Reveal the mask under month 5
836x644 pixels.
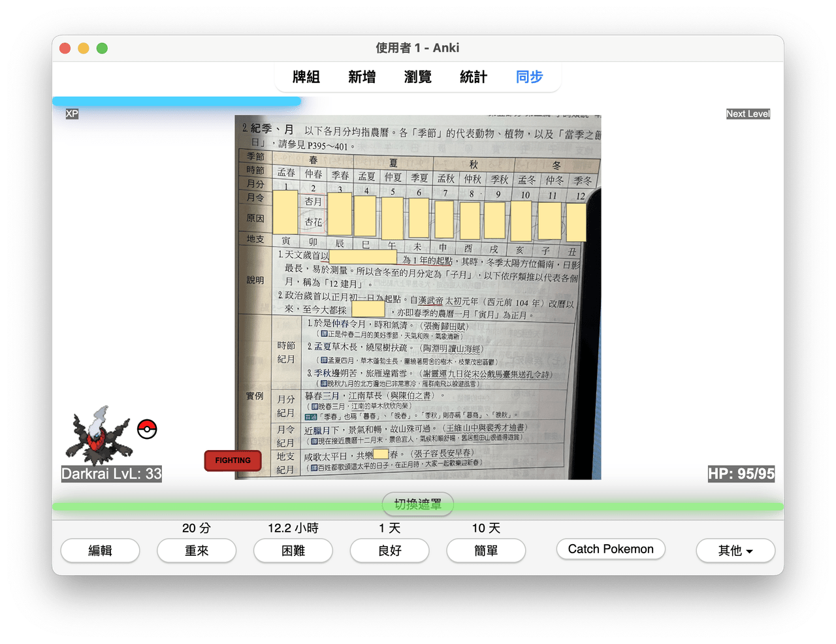[393, 218]
